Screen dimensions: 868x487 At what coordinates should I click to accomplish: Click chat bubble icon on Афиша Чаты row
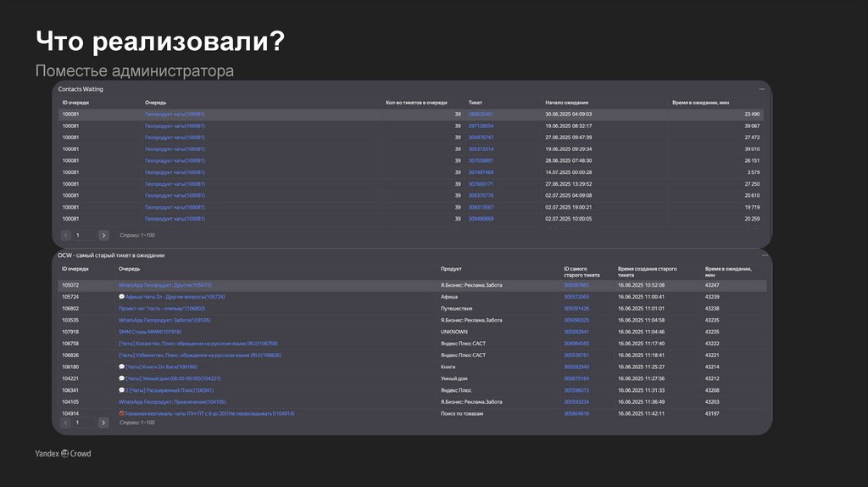[x=122, y=297]
